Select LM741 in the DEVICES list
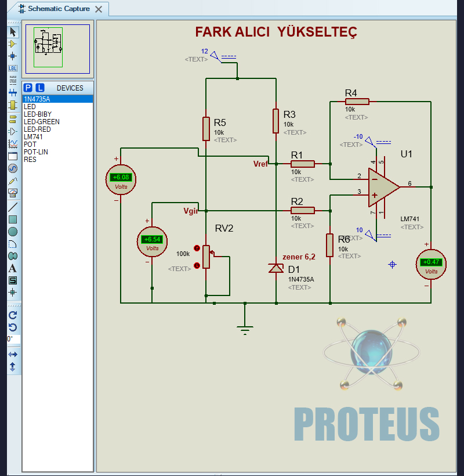Screen dimensions: 464x476 point(35,136)
